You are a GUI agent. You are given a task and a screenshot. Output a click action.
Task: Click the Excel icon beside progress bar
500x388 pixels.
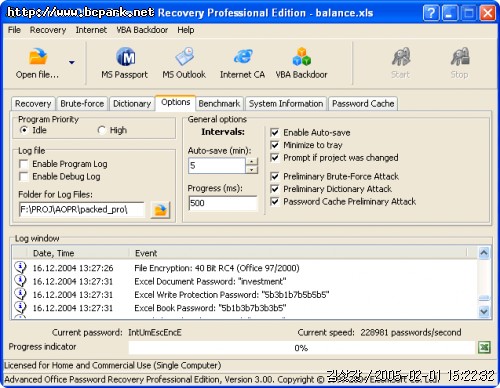(x=484, y=347)
